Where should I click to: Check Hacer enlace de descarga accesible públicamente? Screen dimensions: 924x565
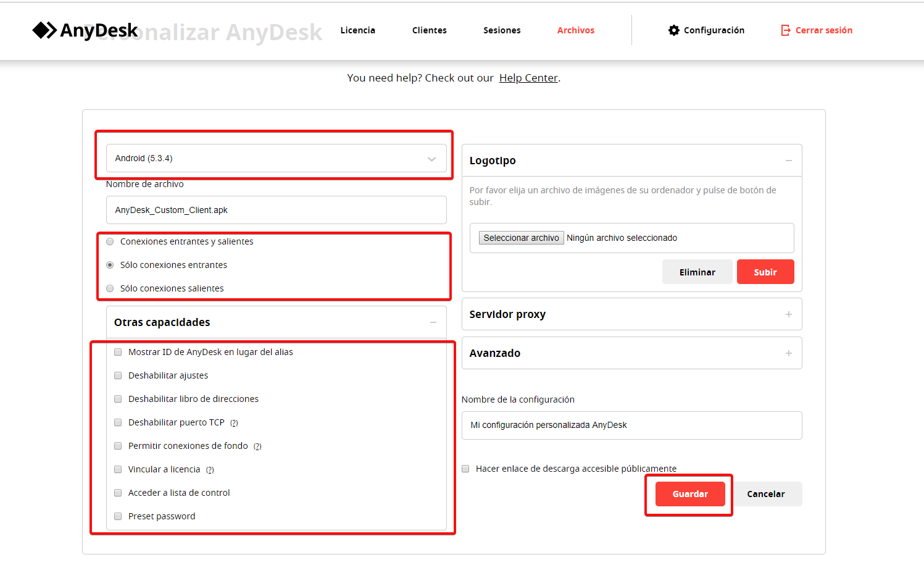click(465, 469)
